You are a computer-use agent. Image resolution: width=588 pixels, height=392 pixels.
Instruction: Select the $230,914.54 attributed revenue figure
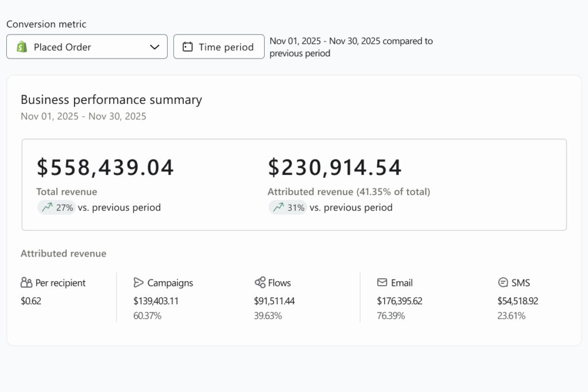tap(335, 167)
